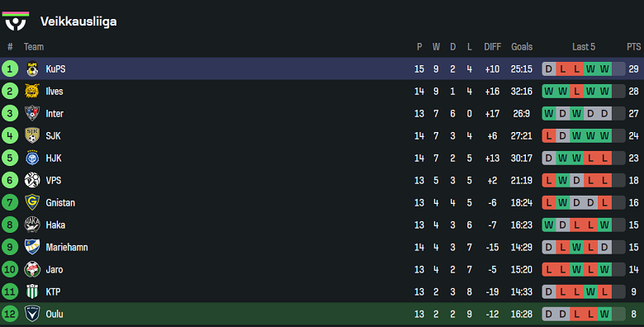Open the Jaro team name link

click(54, 269)
